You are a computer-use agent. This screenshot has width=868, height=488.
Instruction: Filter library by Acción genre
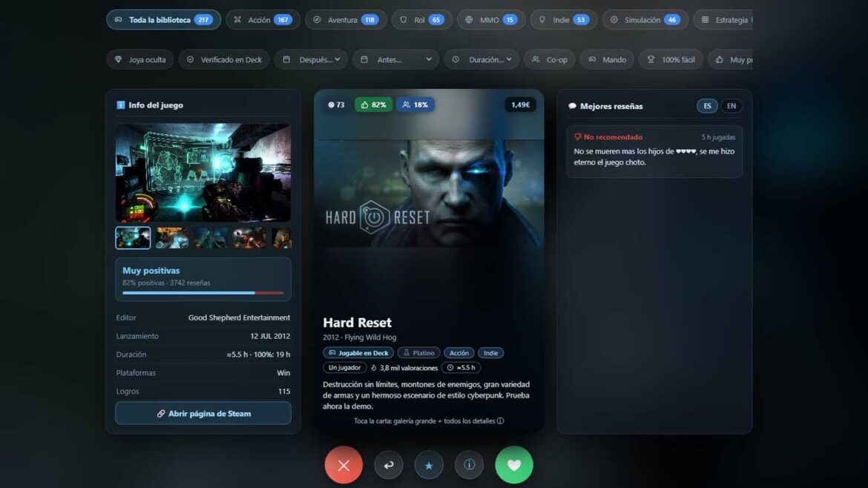point(263,20)
